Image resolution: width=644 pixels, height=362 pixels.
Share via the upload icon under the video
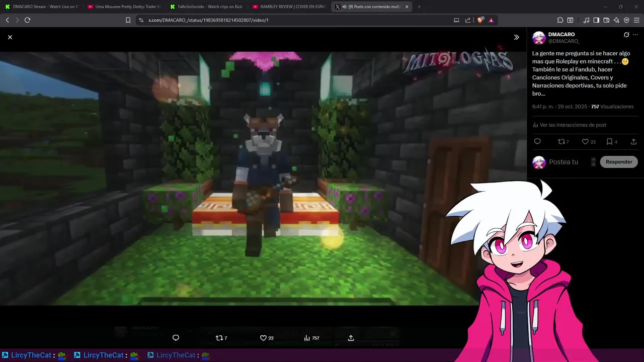(351, 338)
